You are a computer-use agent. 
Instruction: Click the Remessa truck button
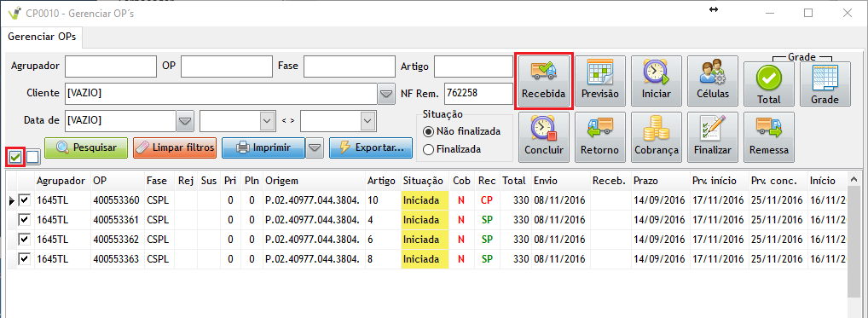tap(769, 137)
